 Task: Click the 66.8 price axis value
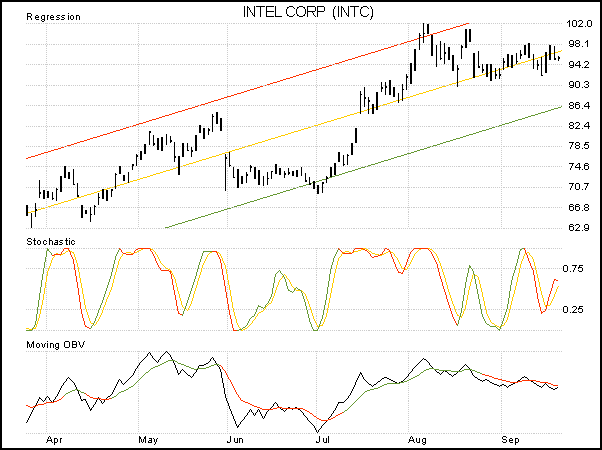pos(578,208)
